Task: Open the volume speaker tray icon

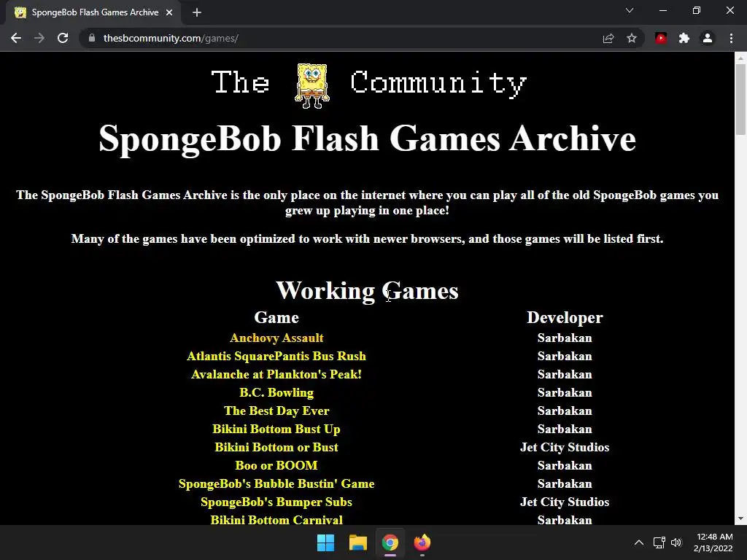Action: coord(676,542)
